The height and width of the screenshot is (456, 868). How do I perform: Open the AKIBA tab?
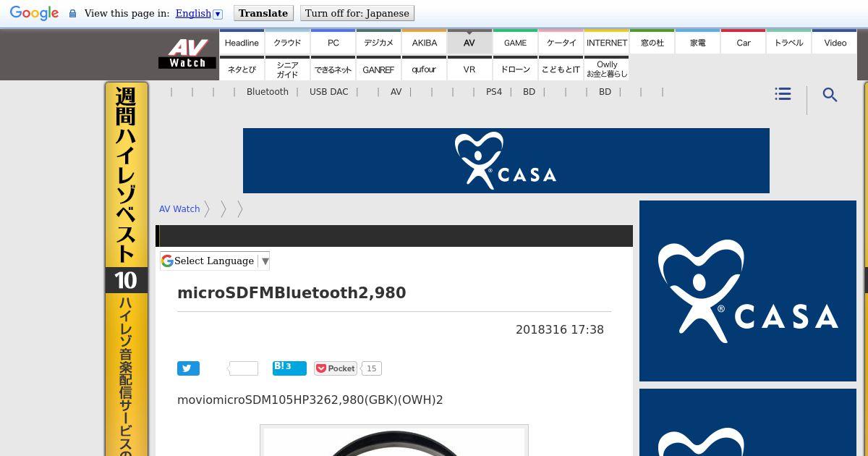click(x=424, y=42)
